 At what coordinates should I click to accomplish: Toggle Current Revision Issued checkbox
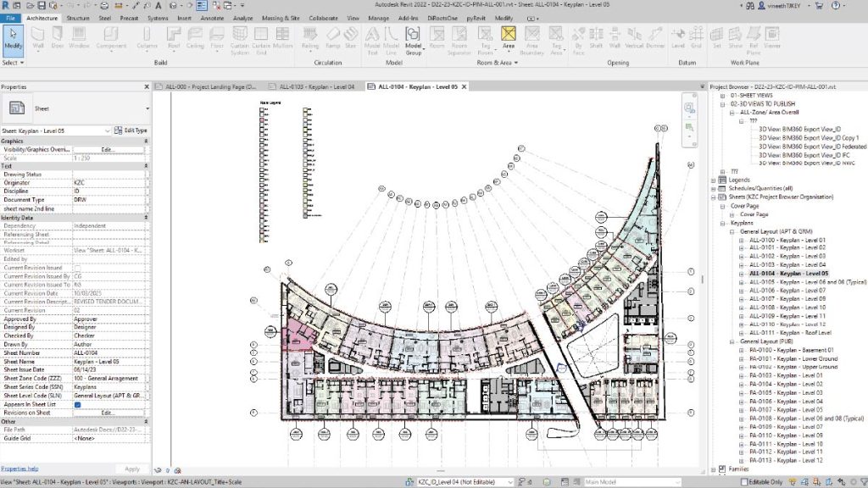pos(78,267)
